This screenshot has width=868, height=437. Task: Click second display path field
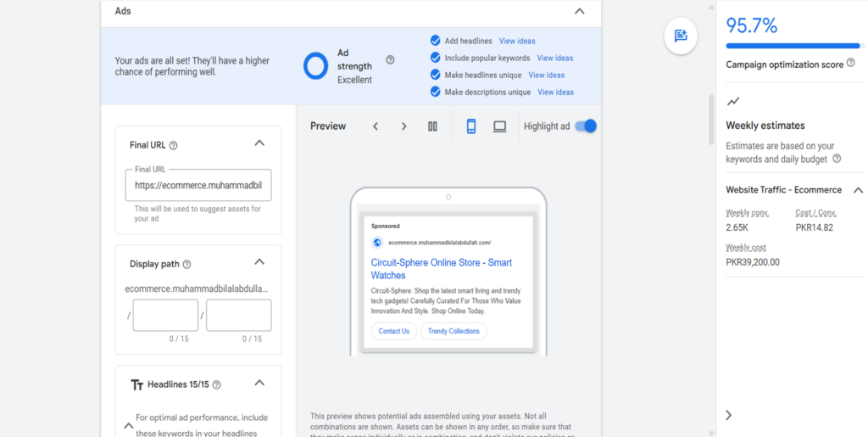[238, 315]
